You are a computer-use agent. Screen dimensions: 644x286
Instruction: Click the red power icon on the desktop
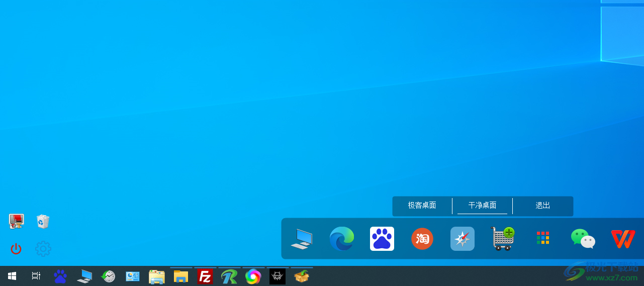click(x=16, y=249)
